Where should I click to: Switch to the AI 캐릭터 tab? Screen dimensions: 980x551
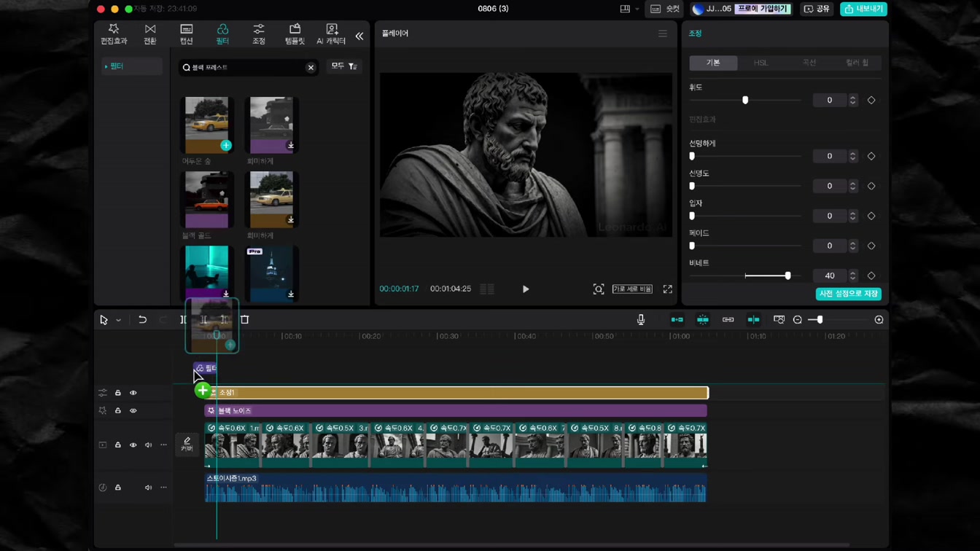click(331, 34)
